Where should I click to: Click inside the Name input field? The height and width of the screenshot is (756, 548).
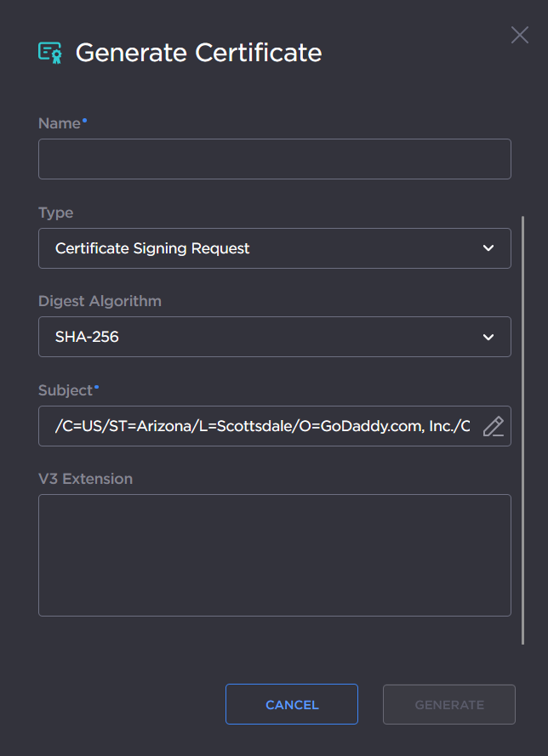coord(274,158)
